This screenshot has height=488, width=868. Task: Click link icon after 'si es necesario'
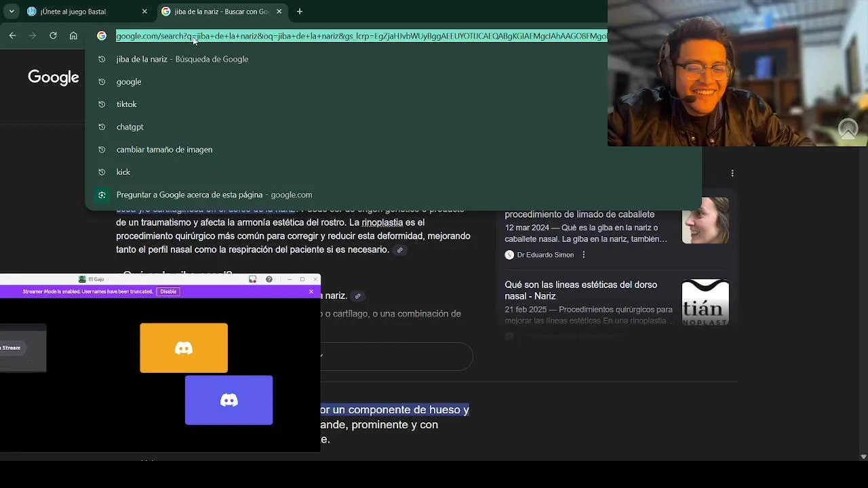400,250
